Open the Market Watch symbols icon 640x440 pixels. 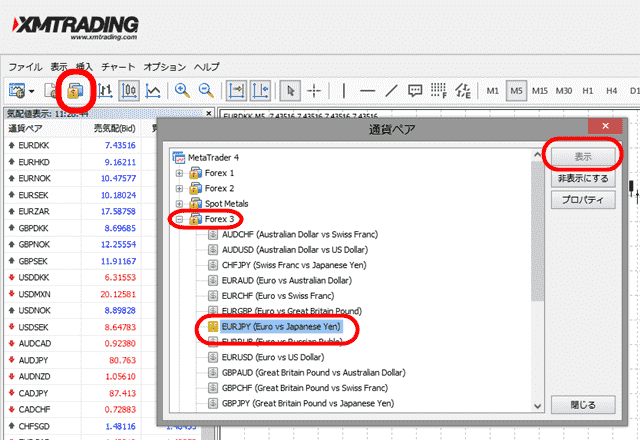click(75, 91)
